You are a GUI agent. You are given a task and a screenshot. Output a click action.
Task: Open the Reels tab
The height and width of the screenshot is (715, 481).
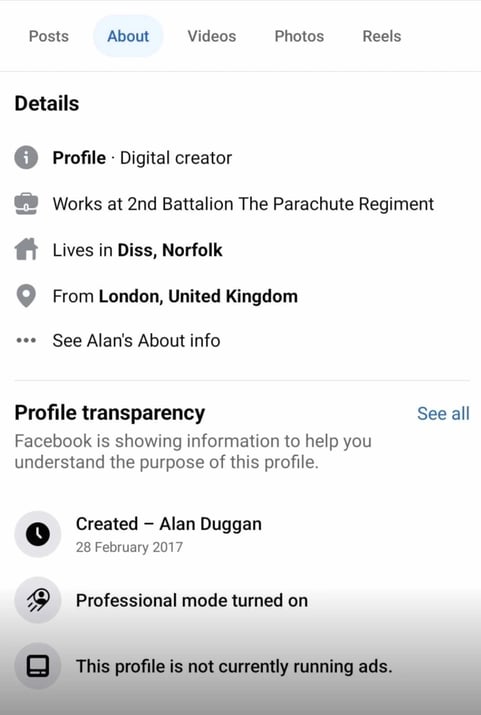pyautogui.click(x=382, y=36)
